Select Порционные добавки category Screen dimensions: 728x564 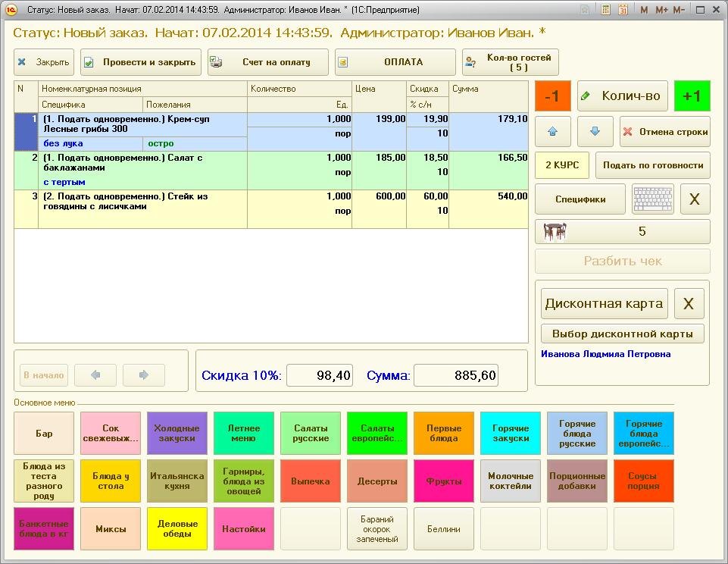(x=577, y=481)
